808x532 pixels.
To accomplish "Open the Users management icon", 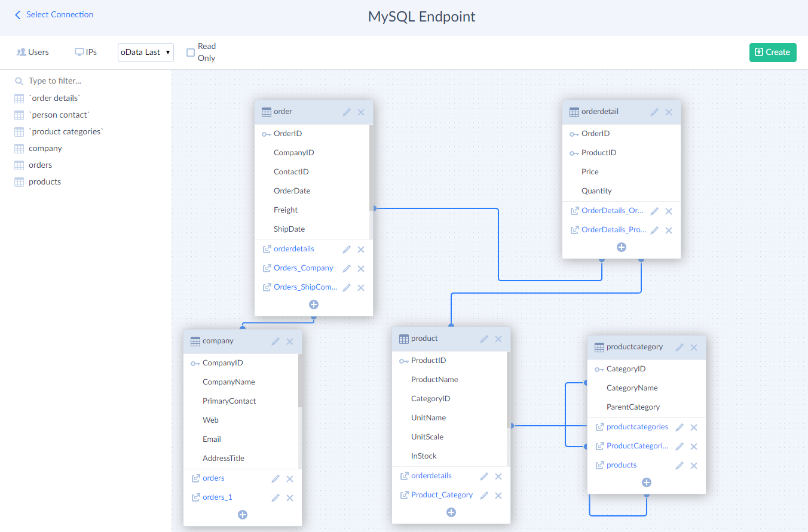I will [x=32, y=52].
